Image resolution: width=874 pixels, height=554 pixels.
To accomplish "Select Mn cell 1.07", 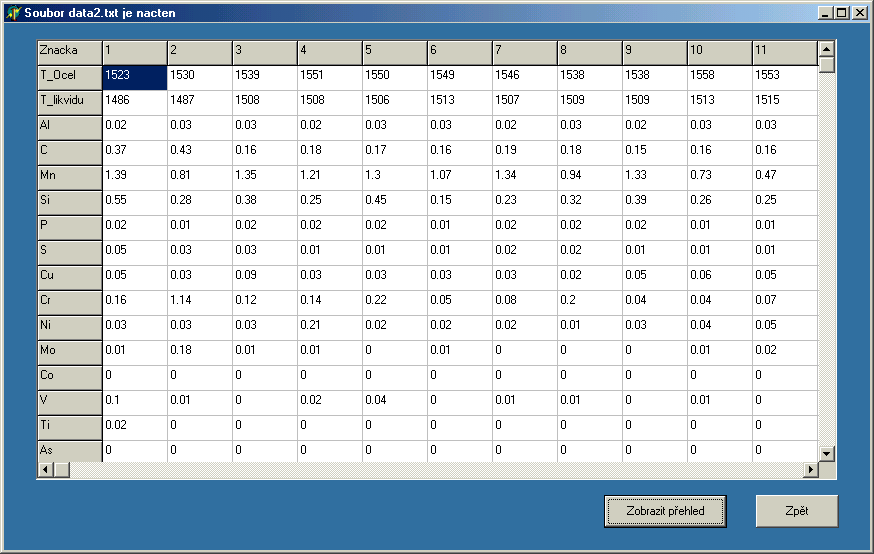I will pos(460,178).
